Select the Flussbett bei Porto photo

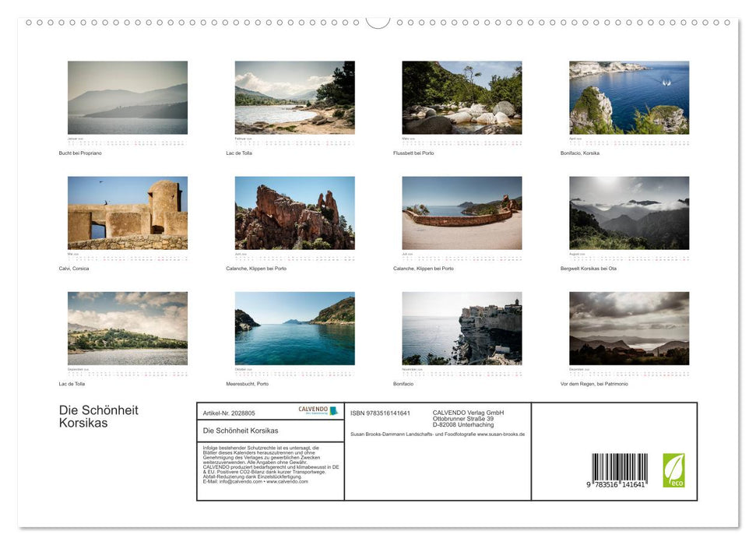pyautogui.click(x=462, y=98)
